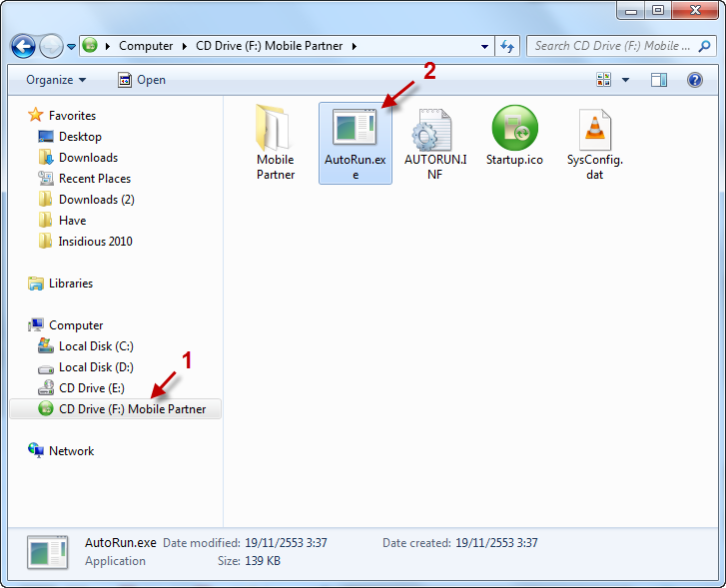Open address bar previous locations dropdown
Image resolution: width=726 pixels, height=588 pixels.
tap(484, 46)
